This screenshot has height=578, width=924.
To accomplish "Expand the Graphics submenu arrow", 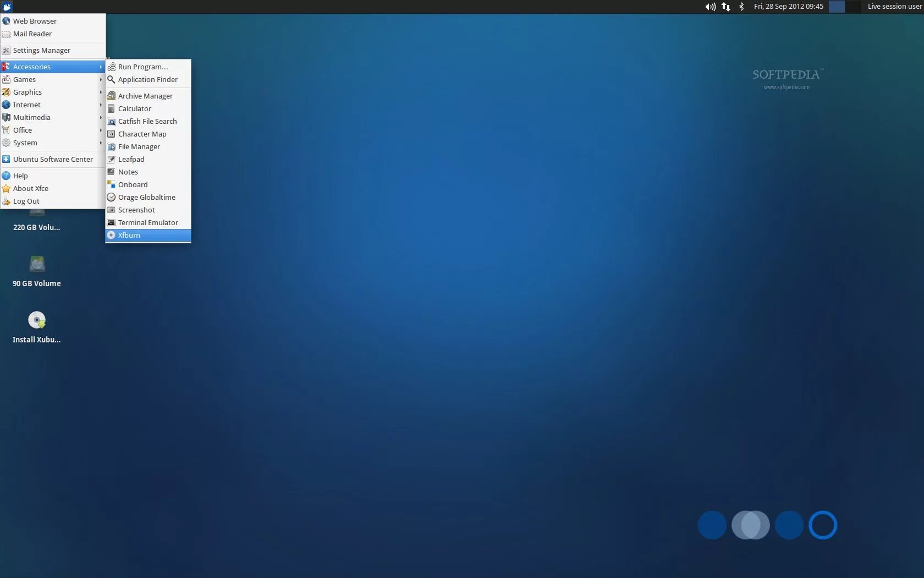I will (101, 92).
